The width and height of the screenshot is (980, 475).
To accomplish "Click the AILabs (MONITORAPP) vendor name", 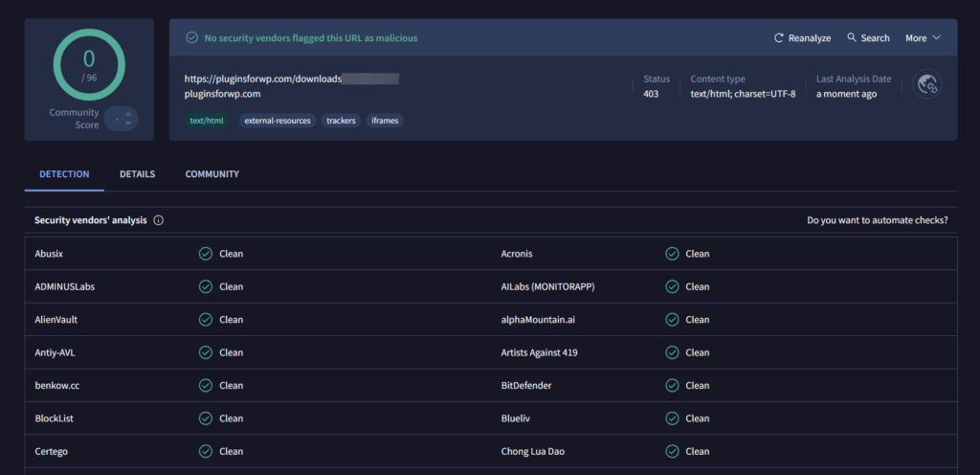I will pos(548,286).
